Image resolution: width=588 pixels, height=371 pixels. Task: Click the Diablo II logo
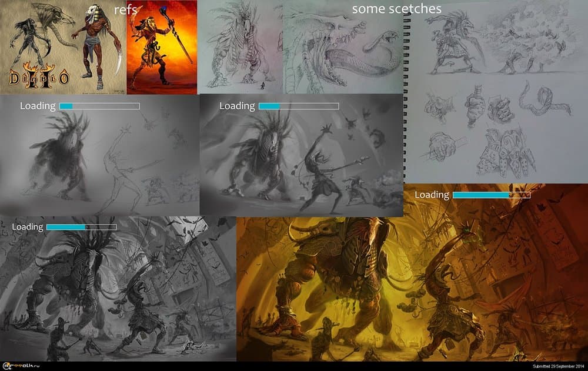click(x=38, y=75)
